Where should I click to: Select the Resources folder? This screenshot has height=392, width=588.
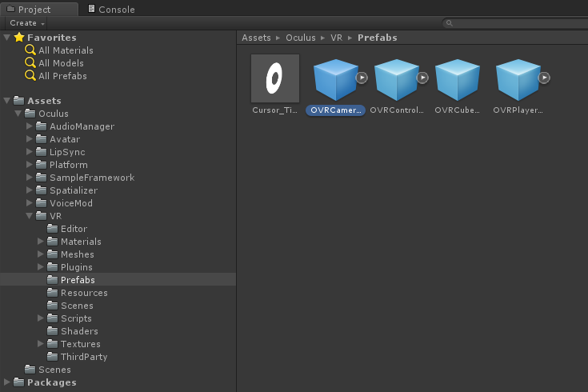tap(84, 293)
